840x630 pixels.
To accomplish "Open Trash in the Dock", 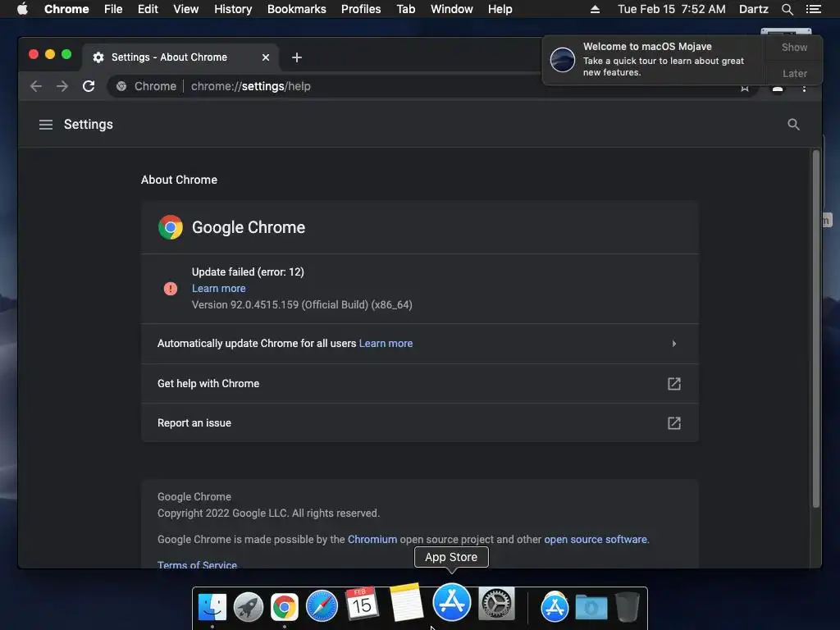I will click(627, 606).
